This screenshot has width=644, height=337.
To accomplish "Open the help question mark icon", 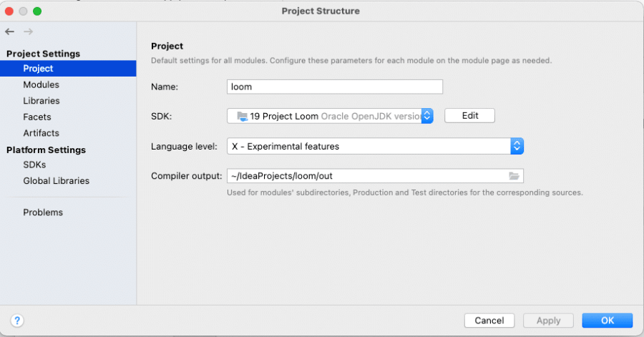I will 17,321.
